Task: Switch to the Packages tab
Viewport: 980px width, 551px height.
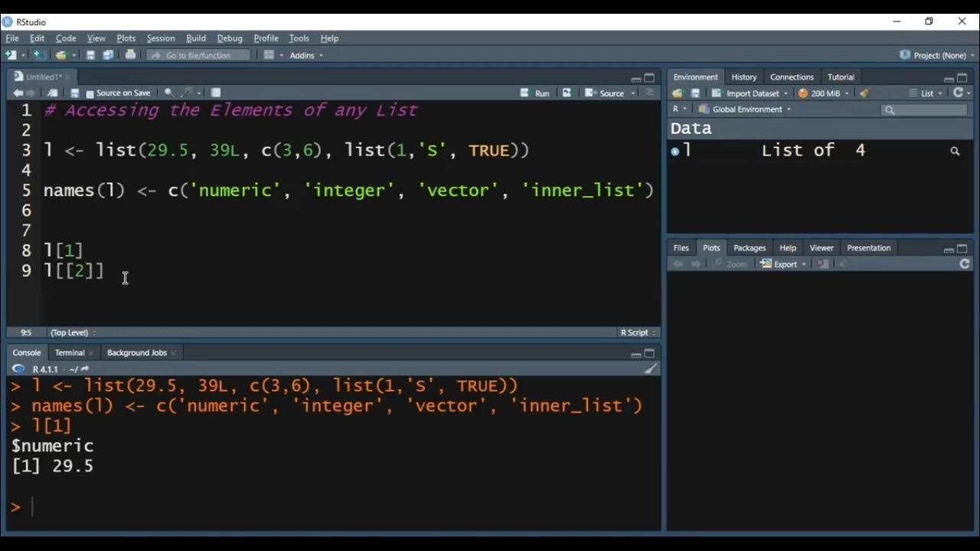Action: (750, 248)
